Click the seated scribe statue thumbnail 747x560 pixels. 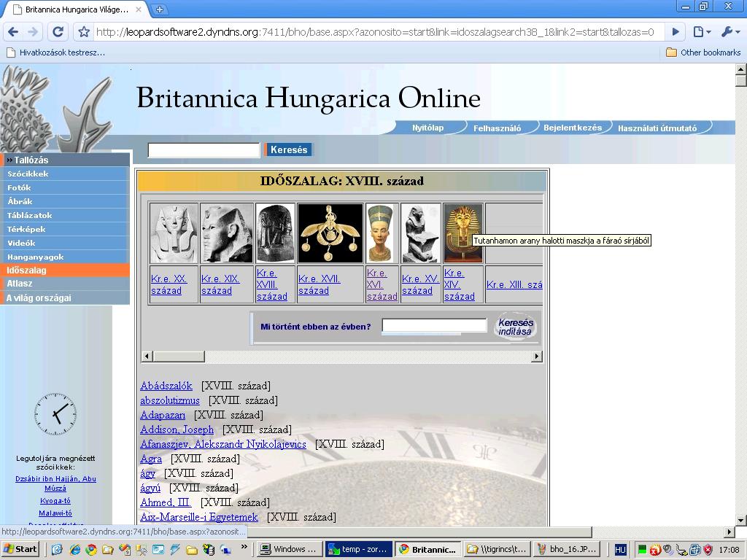[x=420, y=233]
